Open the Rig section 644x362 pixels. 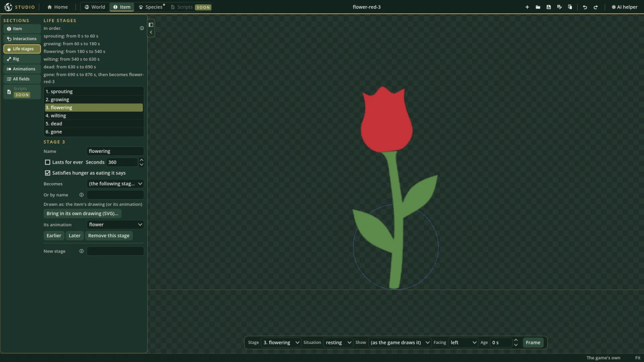(22, 59)
